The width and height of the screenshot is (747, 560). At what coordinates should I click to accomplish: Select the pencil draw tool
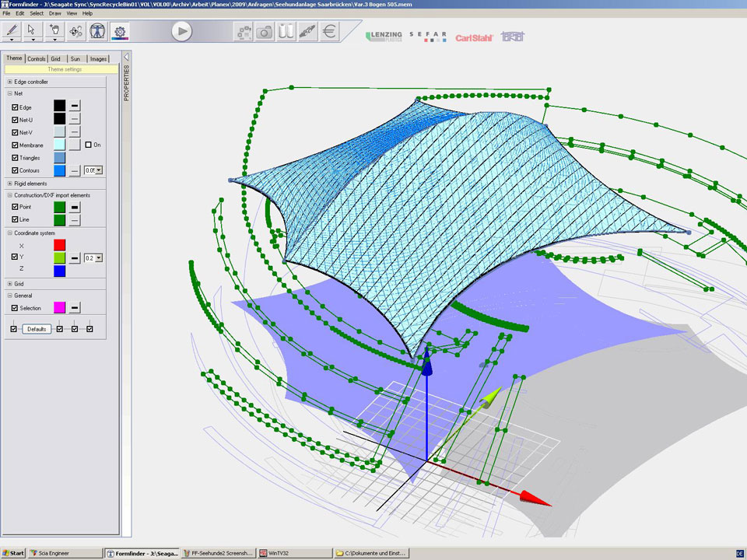12,30
